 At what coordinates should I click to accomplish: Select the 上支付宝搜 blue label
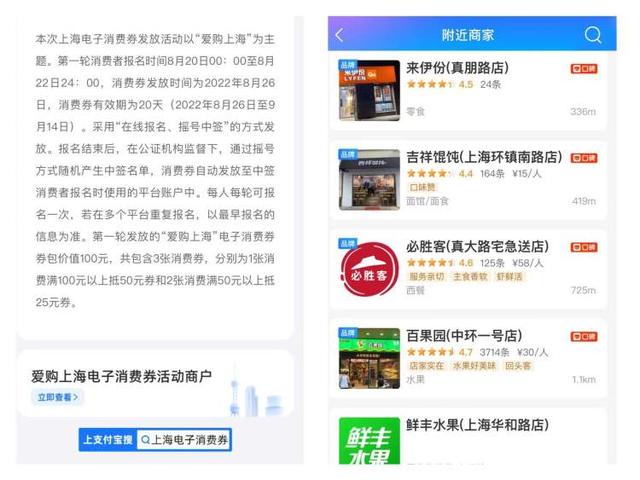coord(108,440)
